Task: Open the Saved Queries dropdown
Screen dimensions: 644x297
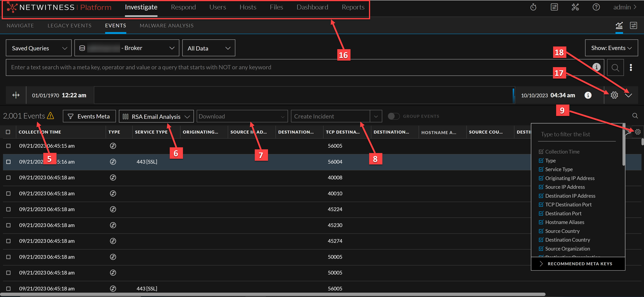Action: pyautogui.click(x=39, y=48)
